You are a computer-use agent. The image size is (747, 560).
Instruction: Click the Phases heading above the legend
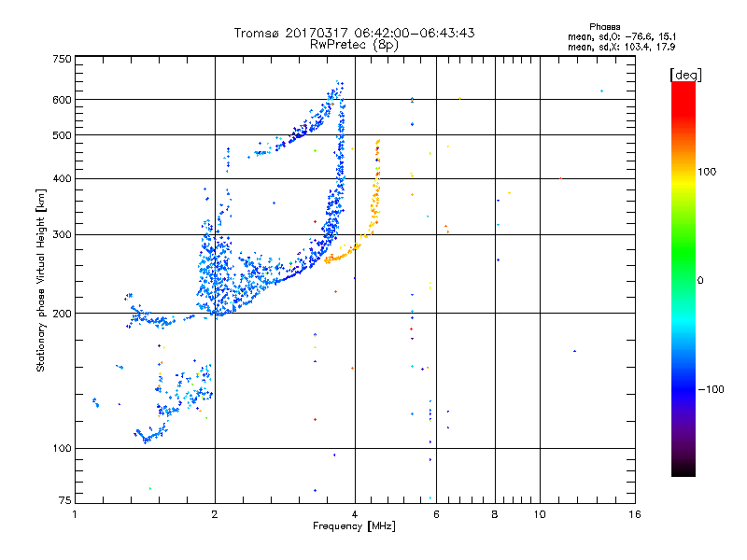pos(604,27)
